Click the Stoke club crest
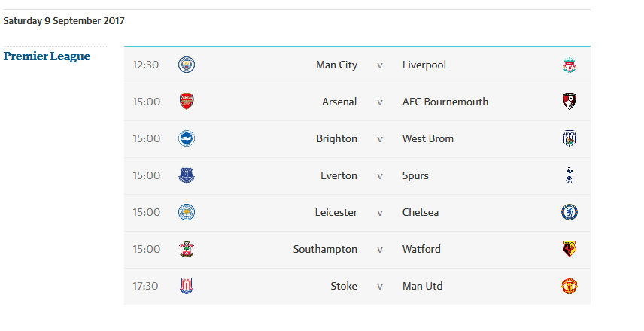The image size is (644, 331). 186,287
